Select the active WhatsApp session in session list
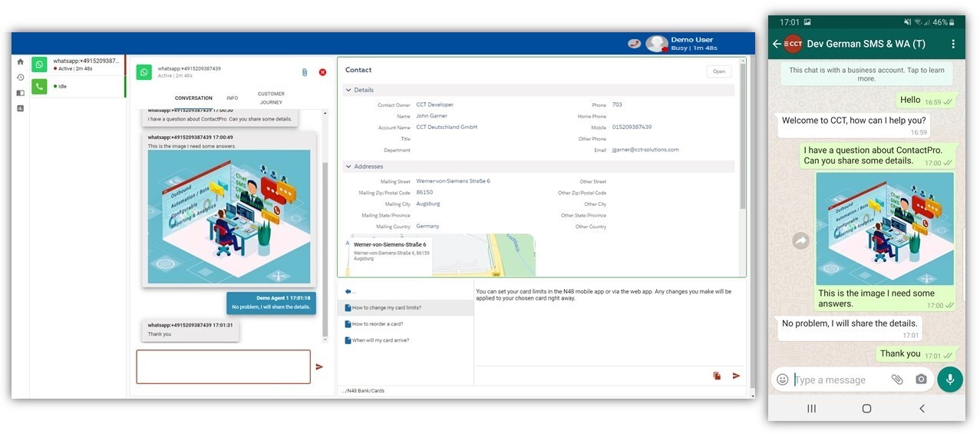Viewport: 980px width, 444px height. click(x=78, y=65)
